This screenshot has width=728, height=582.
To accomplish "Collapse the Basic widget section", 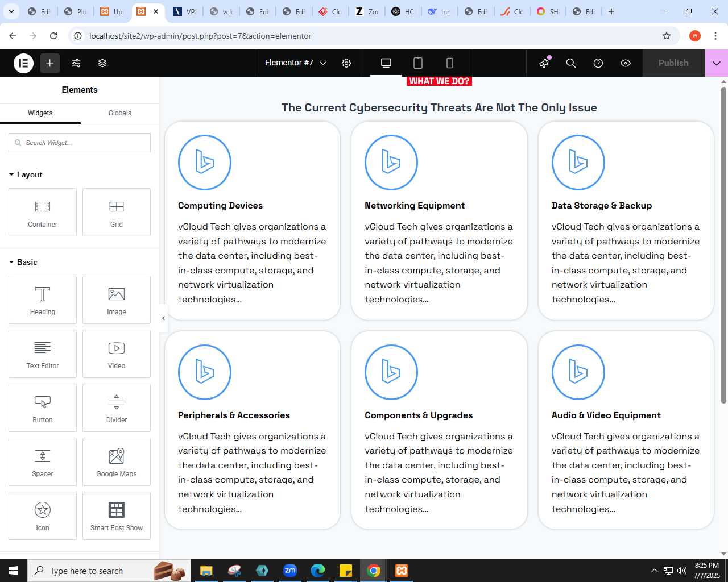I will [23, 262].
